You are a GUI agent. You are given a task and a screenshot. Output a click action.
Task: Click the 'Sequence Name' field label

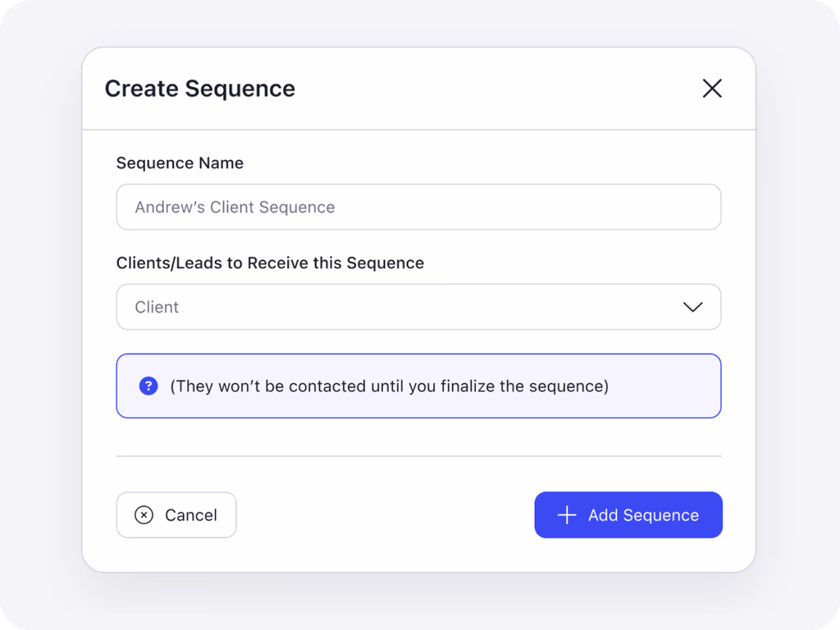(180, 162)
